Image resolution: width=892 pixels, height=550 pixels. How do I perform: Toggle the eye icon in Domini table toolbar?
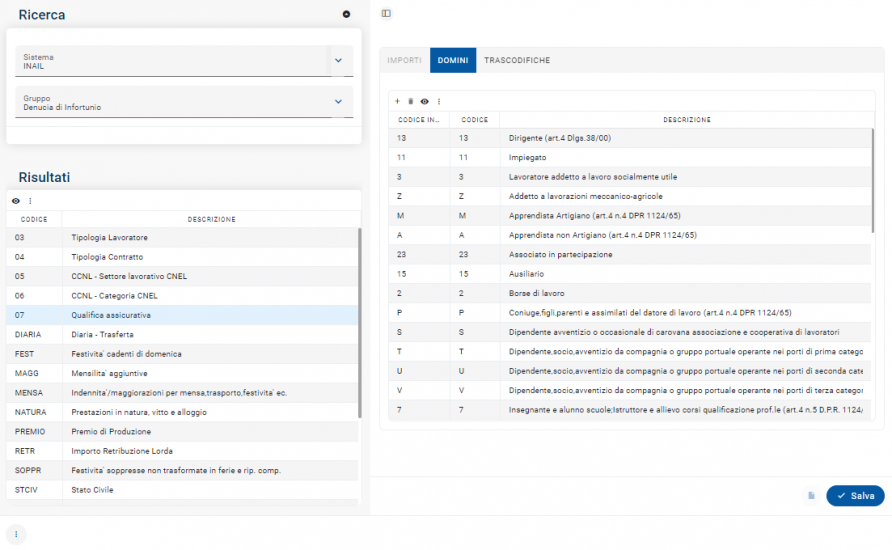point(424,102)
